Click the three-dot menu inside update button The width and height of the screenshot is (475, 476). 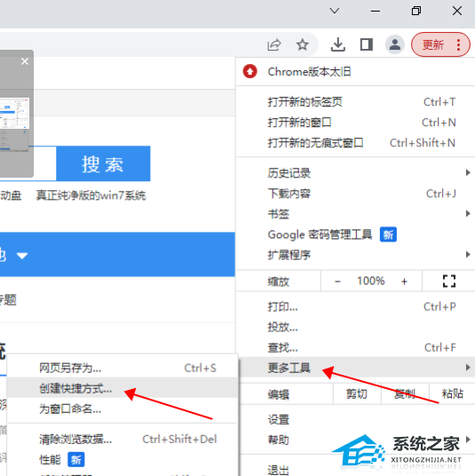[458, 45]
